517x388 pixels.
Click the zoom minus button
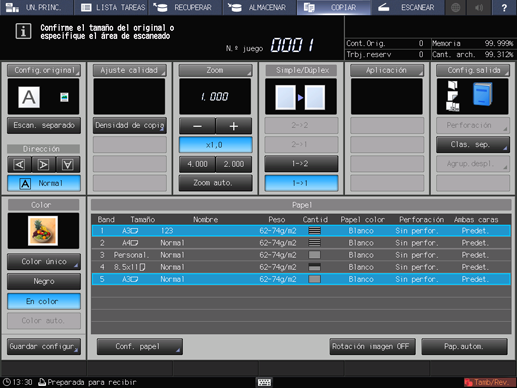[x=197, y=126]
